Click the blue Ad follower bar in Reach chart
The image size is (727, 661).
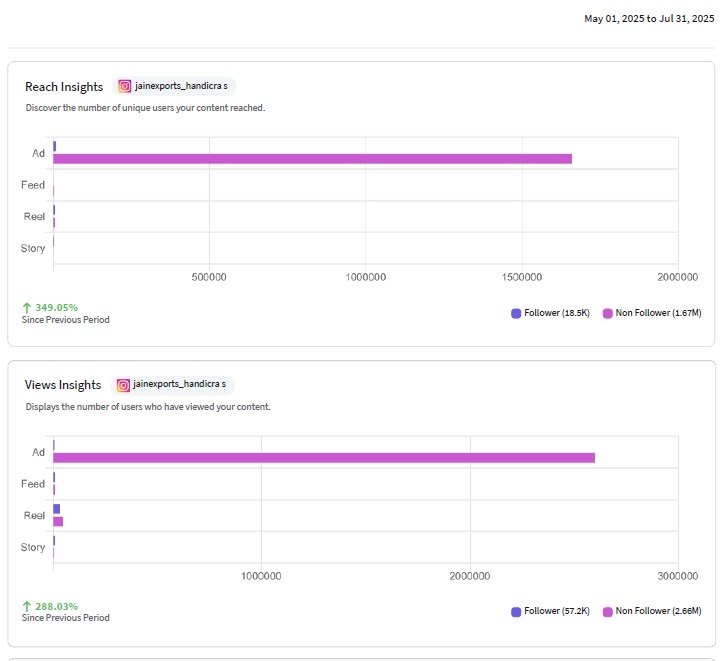click(55, 146)
